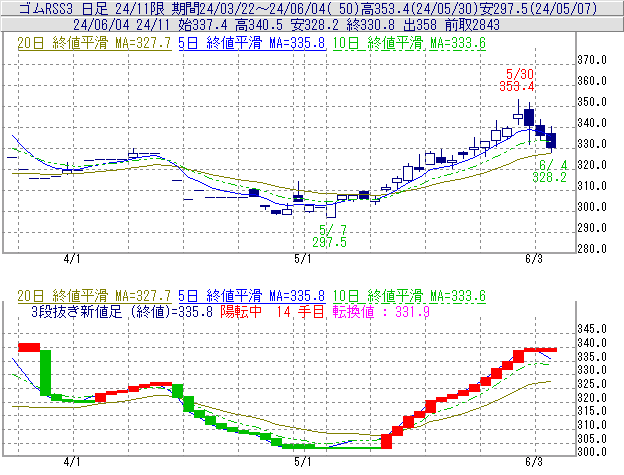Click the 前取2843 value
The image size is (624, 475).
click(472, 25)
